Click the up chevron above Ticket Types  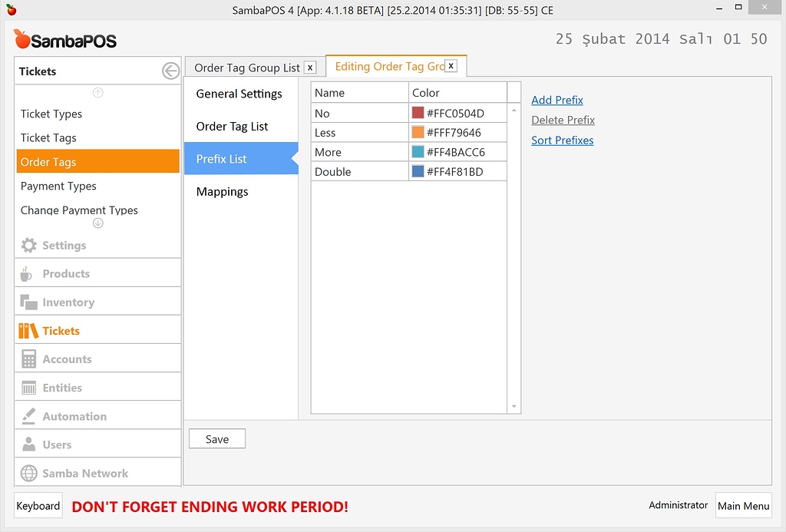click(97, 92)
